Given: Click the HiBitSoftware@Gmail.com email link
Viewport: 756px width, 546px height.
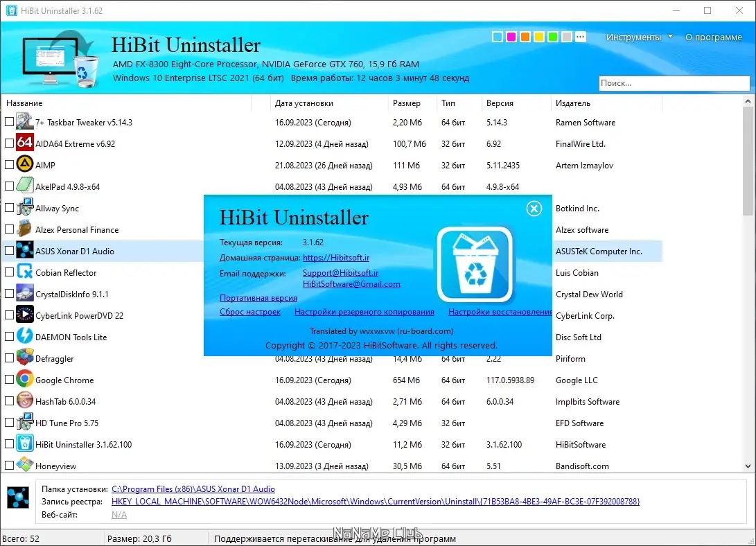Looking at the screenshot, I should (351, 284).
